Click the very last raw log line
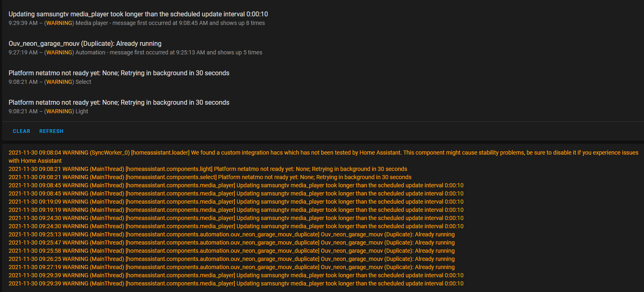Screen dimensions: 644x292 coord(236,283)
